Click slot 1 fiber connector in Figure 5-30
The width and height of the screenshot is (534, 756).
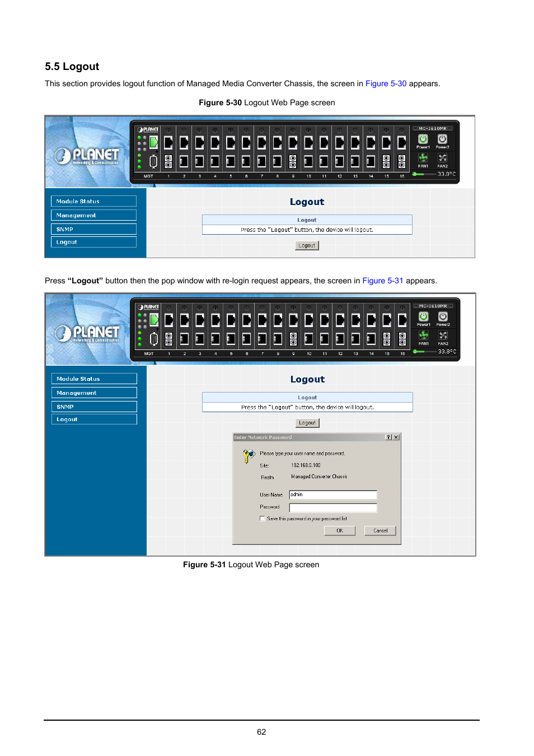168,162
